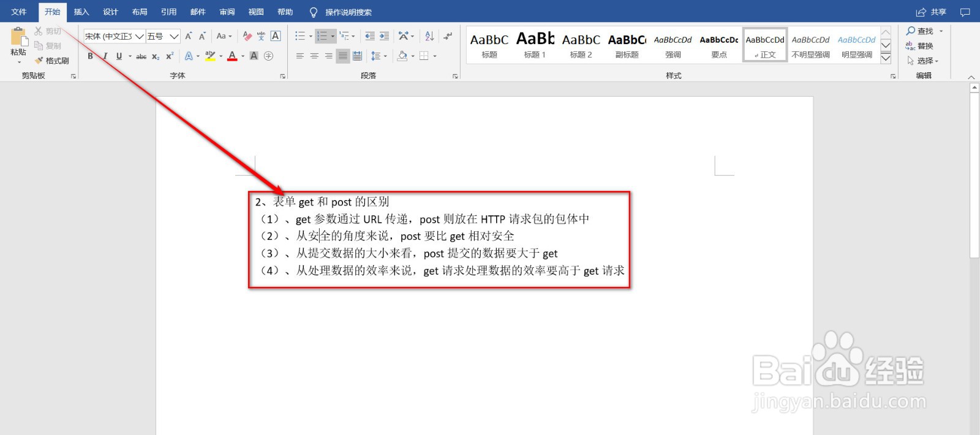The image size is (980, 435).
Task: Apply the 副标题 style
Action: pos(627,45)
